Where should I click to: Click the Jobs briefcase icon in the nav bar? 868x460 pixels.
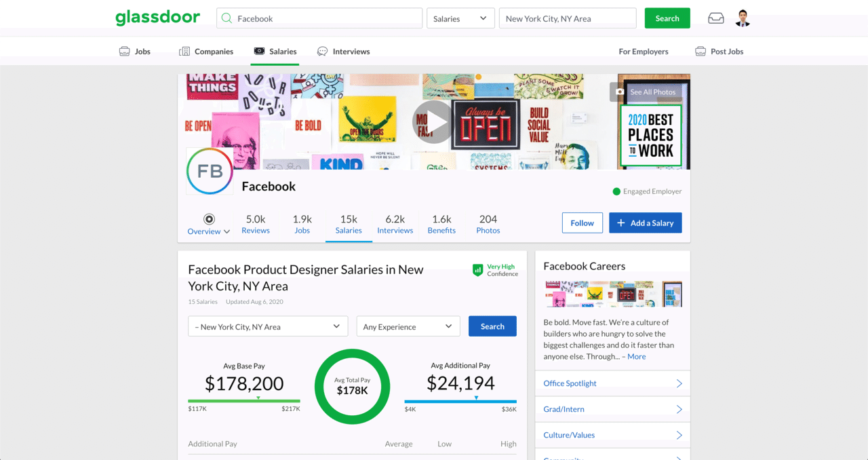124,51
